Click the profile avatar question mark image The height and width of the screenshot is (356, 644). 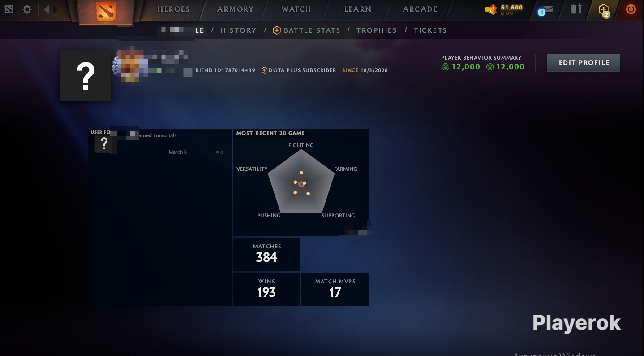(86, 75)
